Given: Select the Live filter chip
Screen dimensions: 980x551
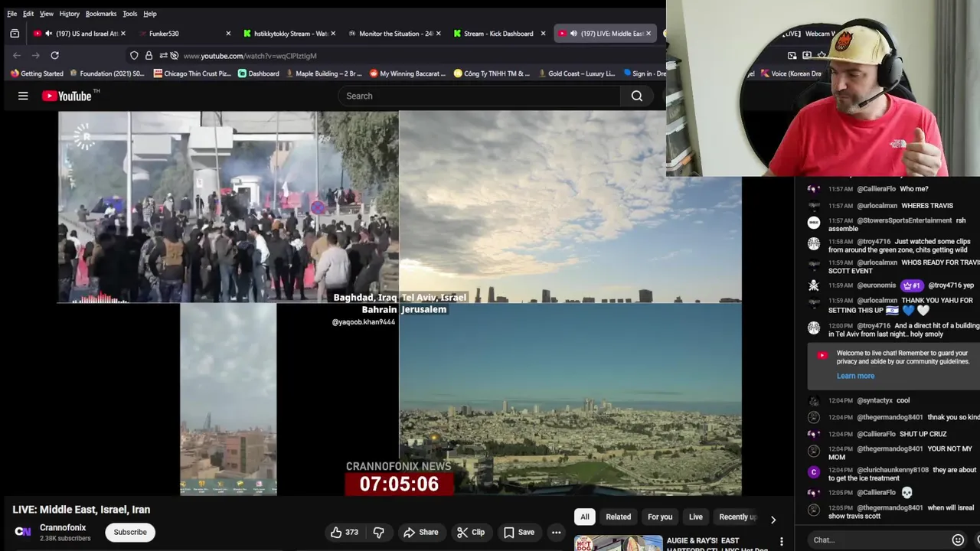Looking at the screenshot, I should (696, 517).
